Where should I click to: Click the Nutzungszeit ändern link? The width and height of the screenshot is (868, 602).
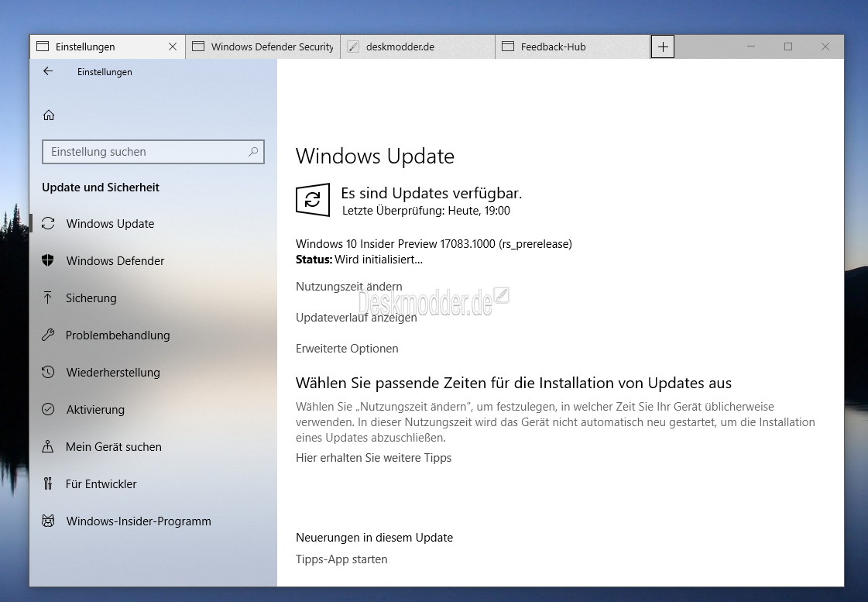(x=348, y=287)
